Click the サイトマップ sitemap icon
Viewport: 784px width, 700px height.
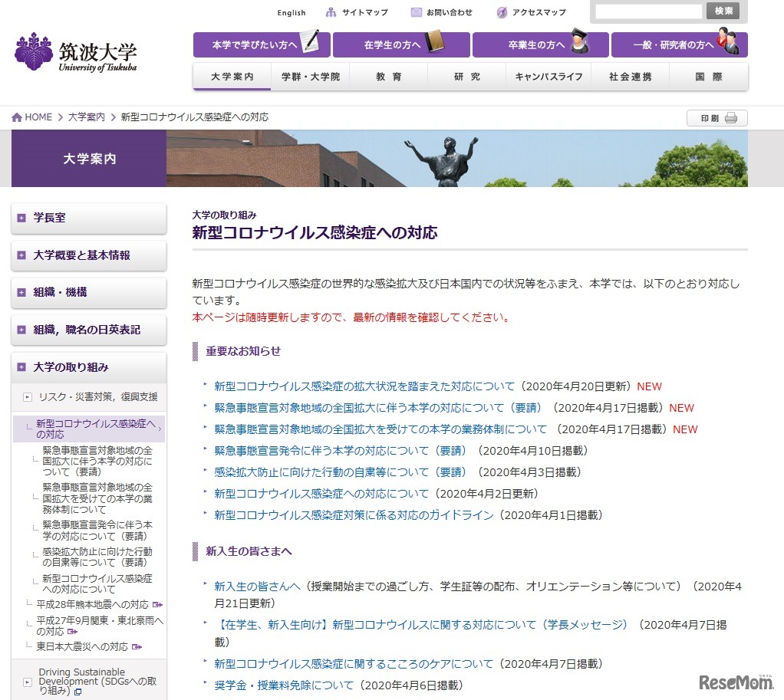point(331,12)
